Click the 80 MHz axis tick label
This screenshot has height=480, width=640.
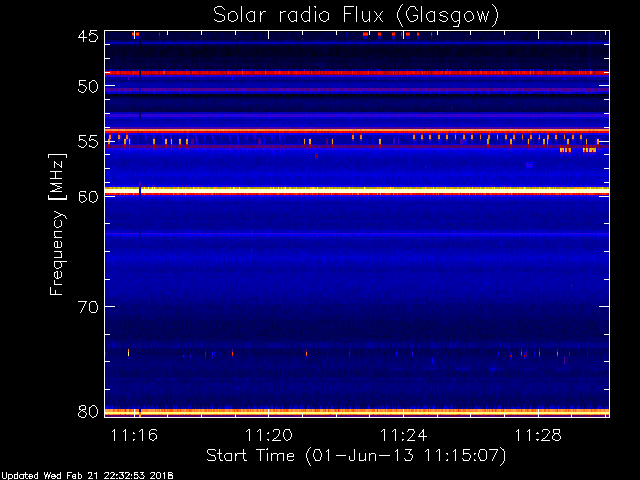88,411
